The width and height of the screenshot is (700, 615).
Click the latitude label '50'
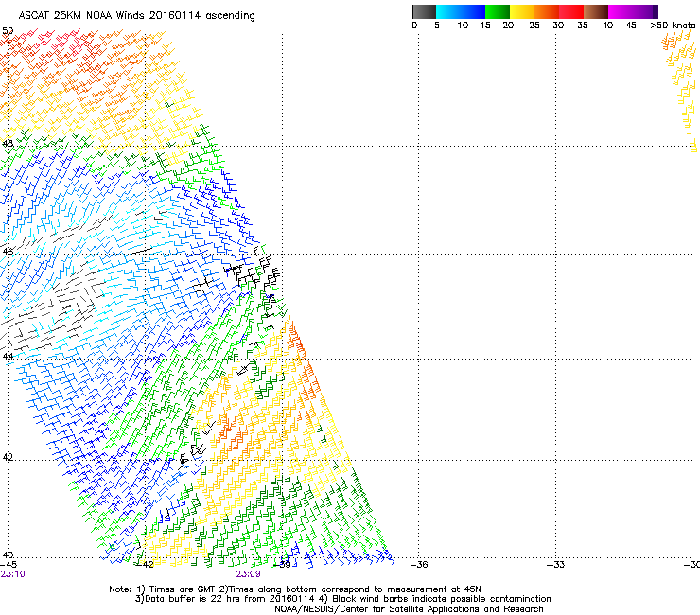point(8,31)
